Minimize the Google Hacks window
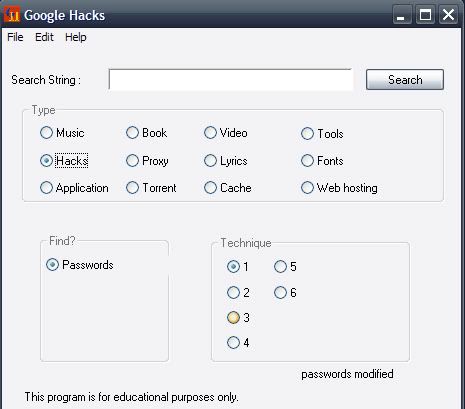This screenshot has height=409, width=465. 402,15
